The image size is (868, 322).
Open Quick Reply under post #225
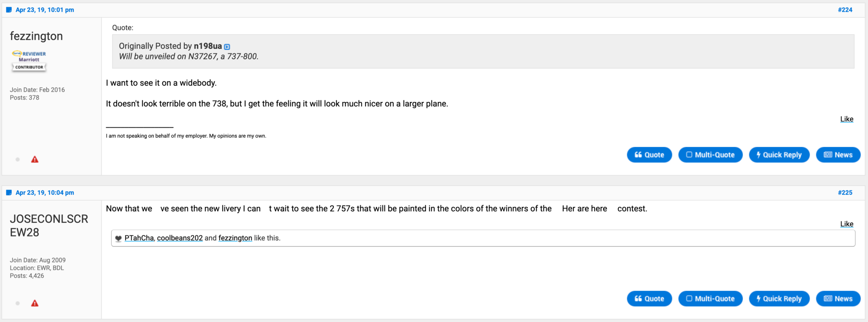point(779,299)
